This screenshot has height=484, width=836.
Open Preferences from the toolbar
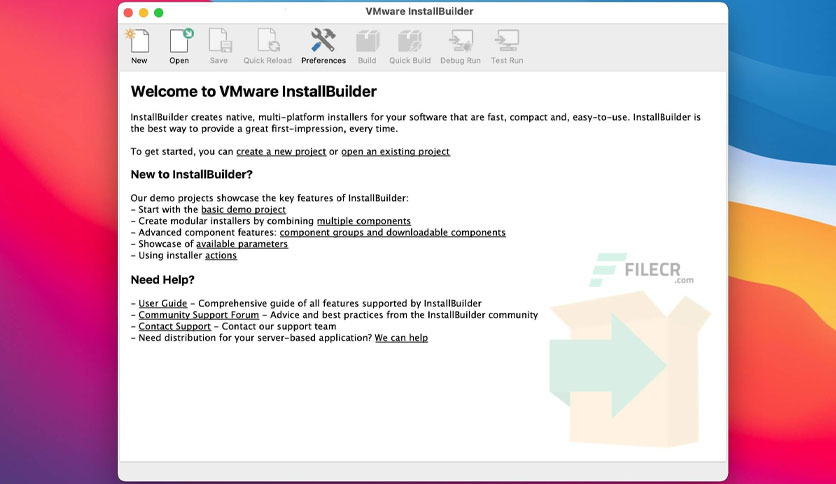coord(323,46)
